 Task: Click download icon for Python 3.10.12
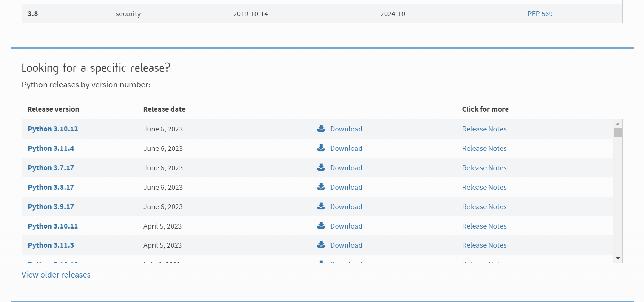[x=321, y=129]
